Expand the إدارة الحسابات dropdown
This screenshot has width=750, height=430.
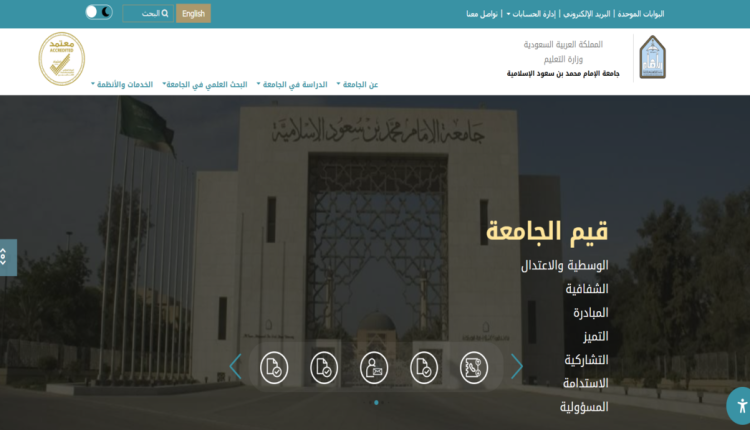click(x=531, y=14)
